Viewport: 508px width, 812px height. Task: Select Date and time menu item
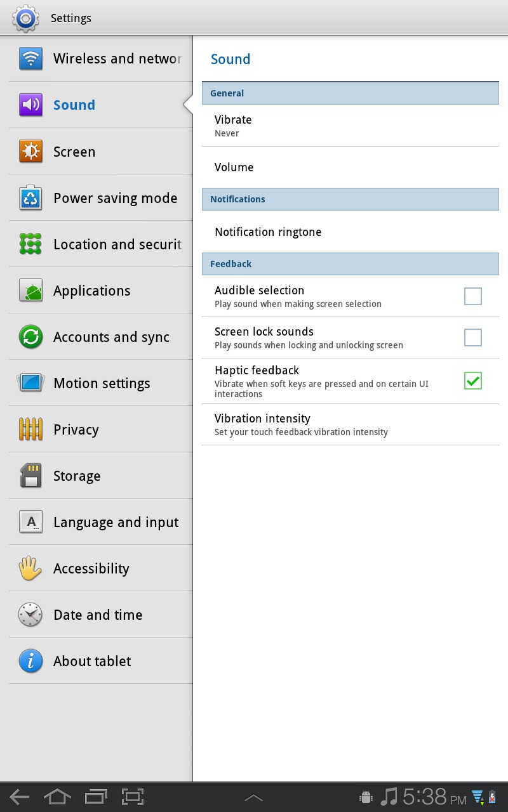101,615
